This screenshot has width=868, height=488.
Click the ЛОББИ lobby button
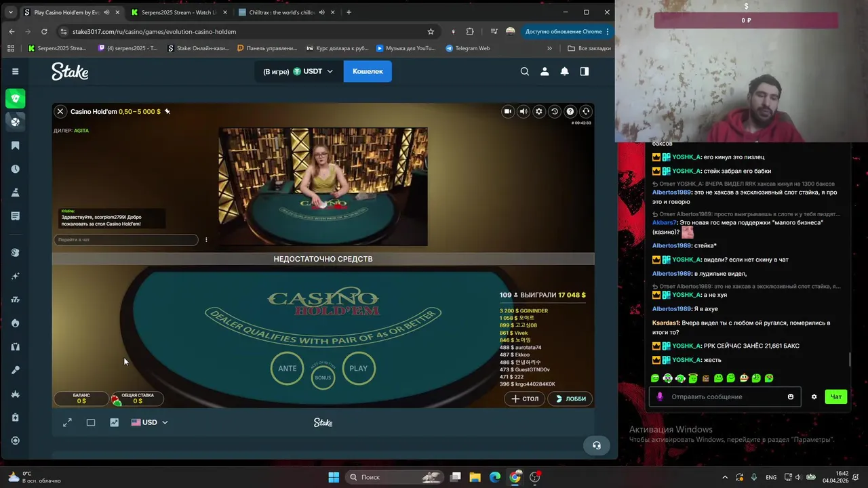[x=570, y=399]
